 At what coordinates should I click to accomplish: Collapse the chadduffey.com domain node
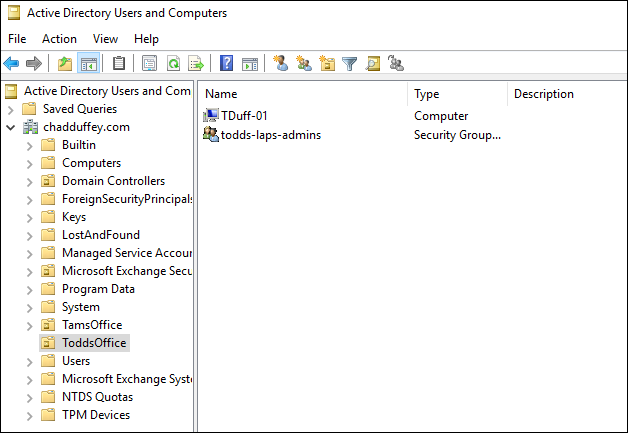point(11,127)
